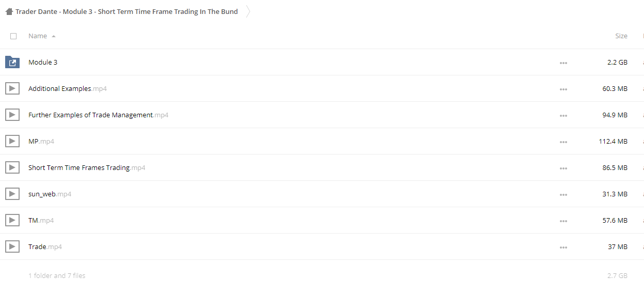Show more options for Further Examples of Trade Management
Image resolution: width=644 pixels, height=293 pixels.
[x=563, y=116]
